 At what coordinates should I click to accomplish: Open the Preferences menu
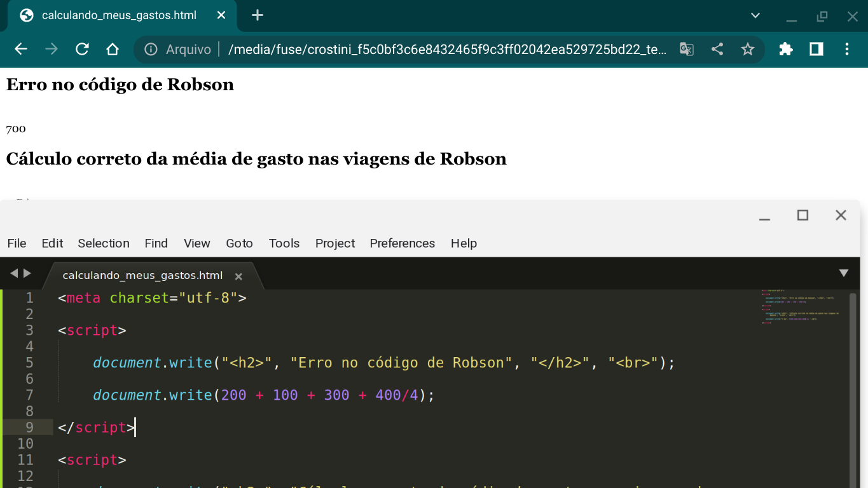point(403,243)
